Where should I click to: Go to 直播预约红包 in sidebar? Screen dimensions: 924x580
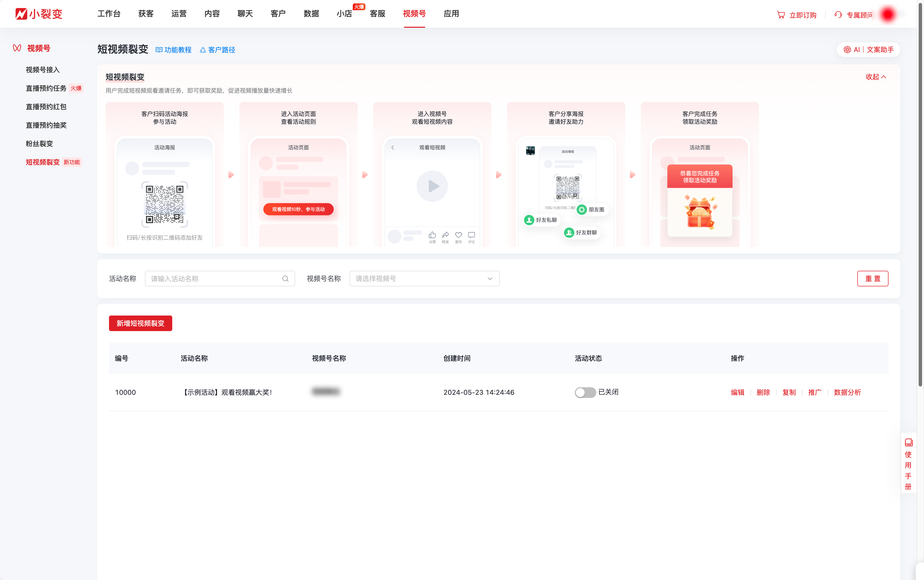tap(46, 106)
